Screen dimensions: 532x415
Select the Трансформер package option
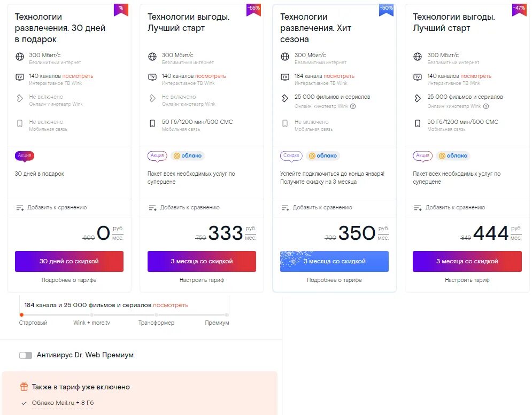click(x=156, y=323)
